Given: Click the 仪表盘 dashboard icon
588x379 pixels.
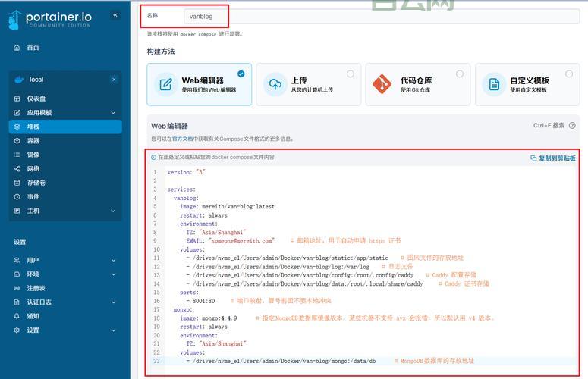Looking at the screenshot, I should click(x=17, y=99).
